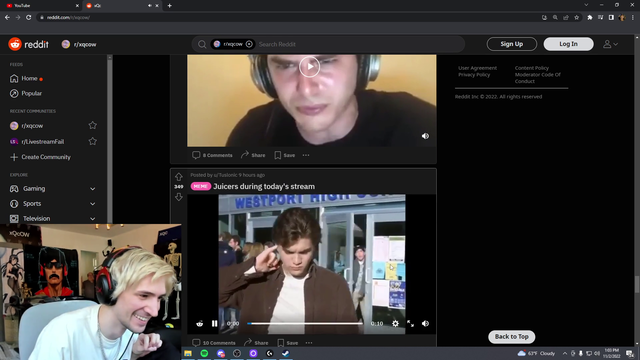
Task: Play the top video post
Action: pos(309,67)
